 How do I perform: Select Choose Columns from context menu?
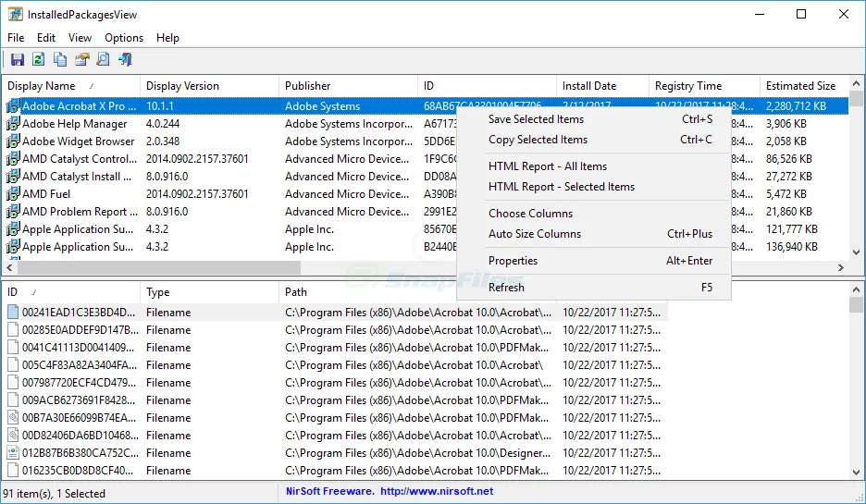pos(594,213)
